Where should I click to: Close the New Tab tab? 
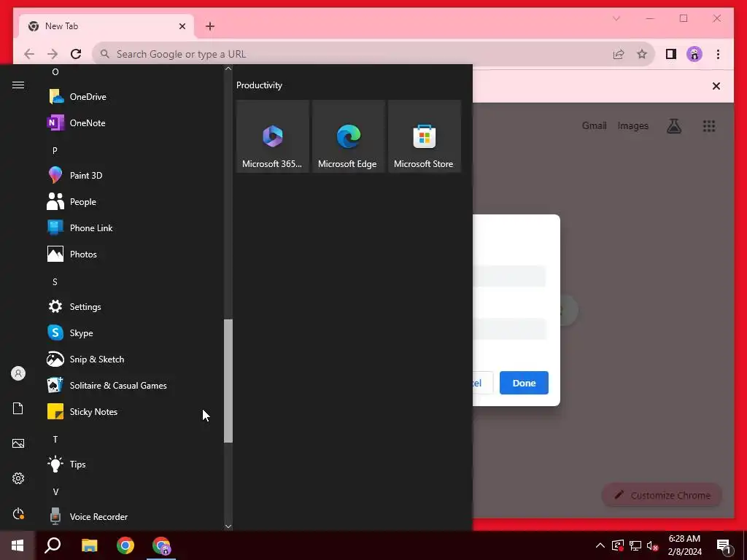click(182, 26)
